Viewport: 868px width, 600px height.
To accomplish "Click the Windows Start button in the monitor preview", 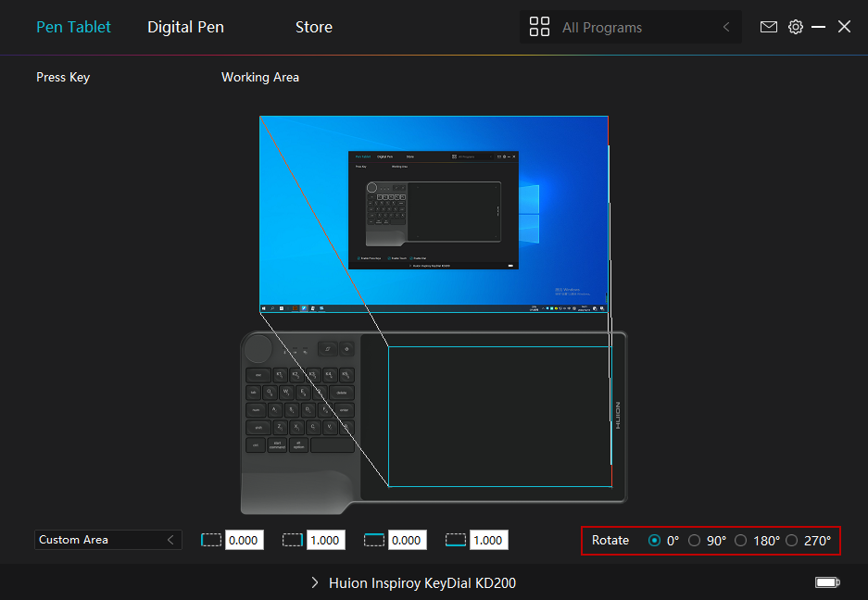I will (x=263, y=308).
